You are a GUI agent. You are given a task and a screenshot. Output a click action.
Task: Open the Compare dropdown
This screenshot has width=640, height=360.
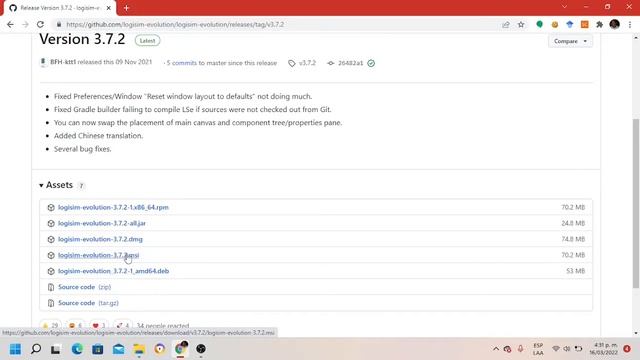tap(570, 41)
